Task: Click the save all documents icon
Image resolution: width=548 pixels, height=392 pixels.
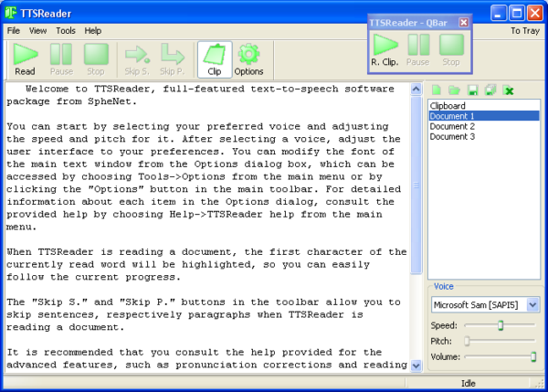Action: coord(490,90)
